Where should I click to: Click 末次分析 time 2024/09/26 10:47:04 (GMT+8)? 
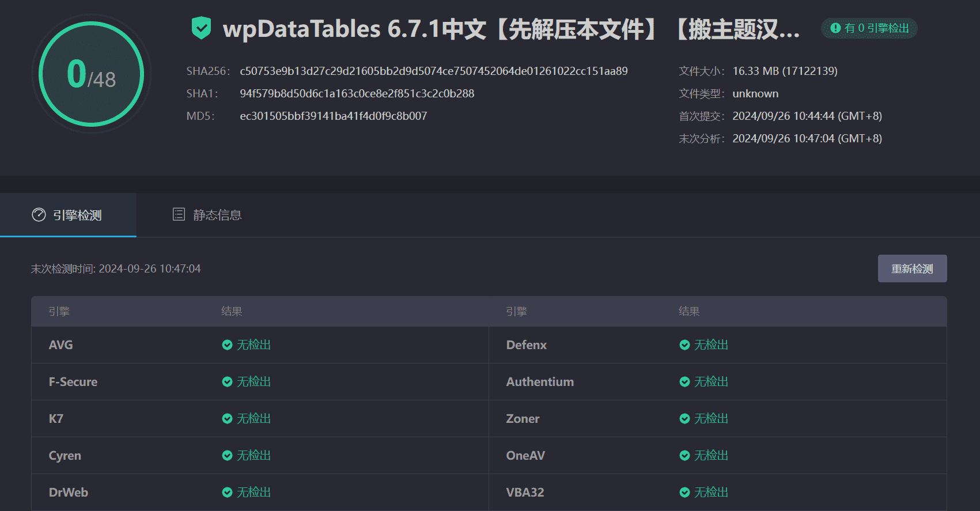(x=807, y=138)
